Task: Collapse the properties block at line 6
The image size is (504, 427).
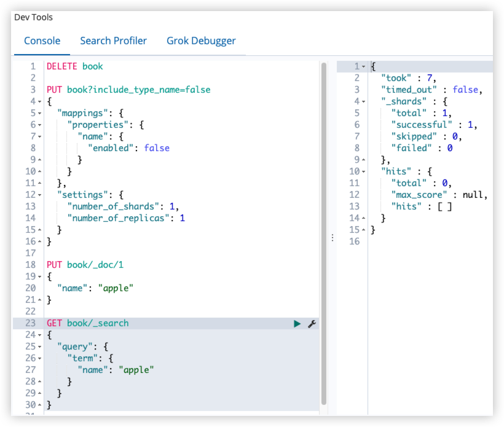Action: (39, 125)
